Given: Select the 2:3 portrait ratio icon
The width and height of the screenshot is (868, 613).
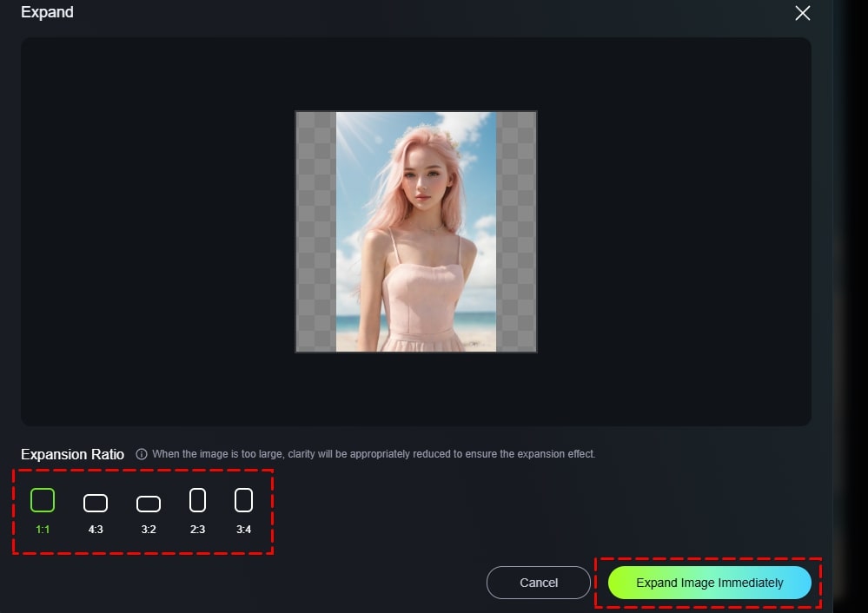Looking at the screenshot, I should coord(197,500).
